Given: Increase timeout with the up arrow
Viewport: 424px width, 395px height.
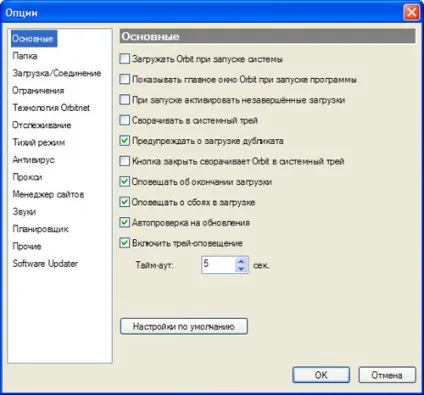Looking at the screenshot, I should point(242,261).
